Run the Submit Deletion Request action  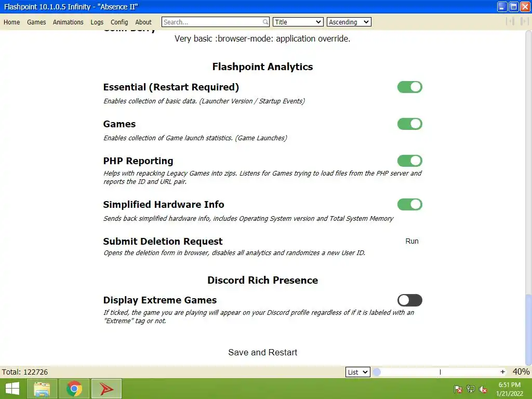[x=412, y=241]
